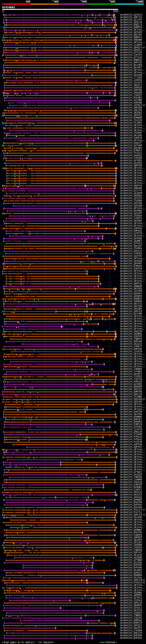Image resolution: width=146 pixels, height=644 pixels.
Task: Click the UniRef100_Q7YWQ8 label
Action: click(131, 560)
